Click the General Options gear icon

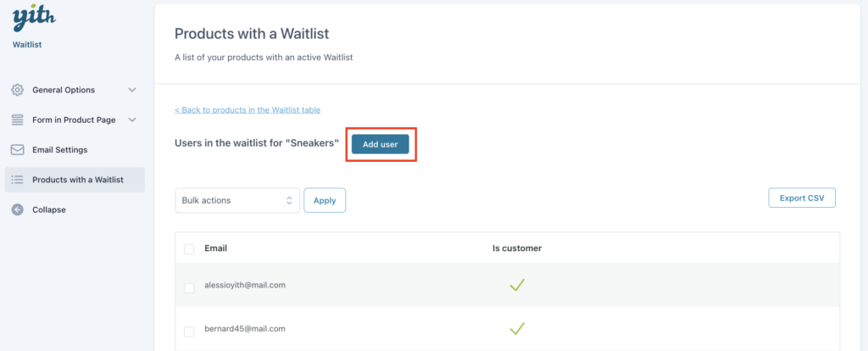pyautogui.click(x=18, y=90)
